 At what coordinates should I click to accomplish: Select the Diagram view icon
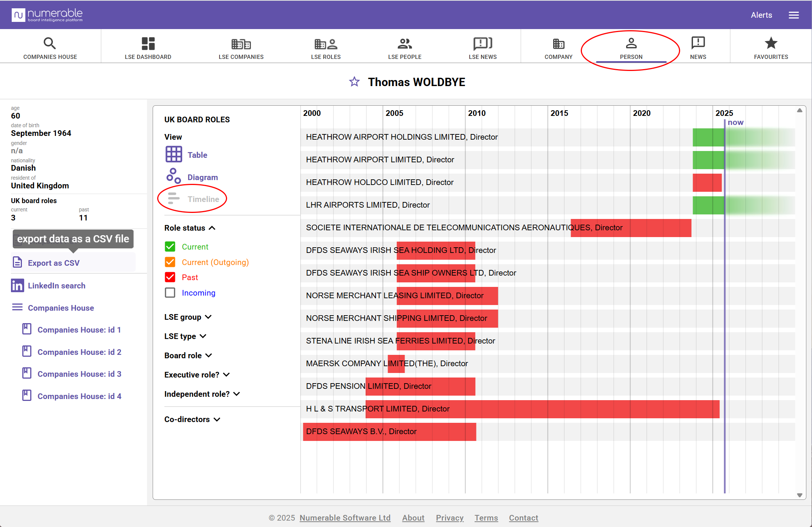click(173, 176)
